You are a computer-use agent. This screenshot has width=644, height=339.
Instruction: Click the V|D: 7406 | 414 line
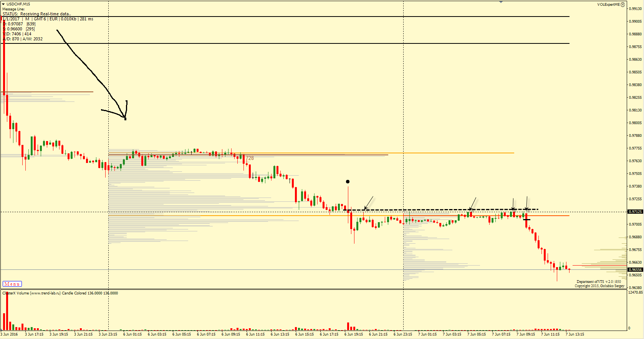point(17,34)
